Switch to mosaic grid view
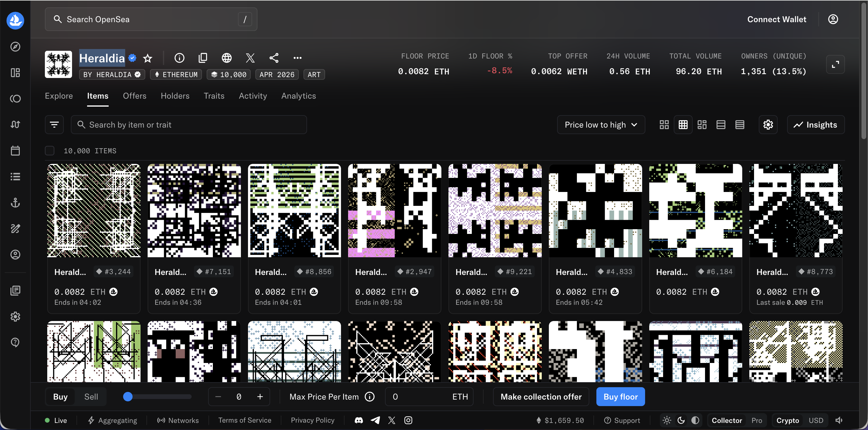This screenshot has width=868, height=430. (702, 125)
